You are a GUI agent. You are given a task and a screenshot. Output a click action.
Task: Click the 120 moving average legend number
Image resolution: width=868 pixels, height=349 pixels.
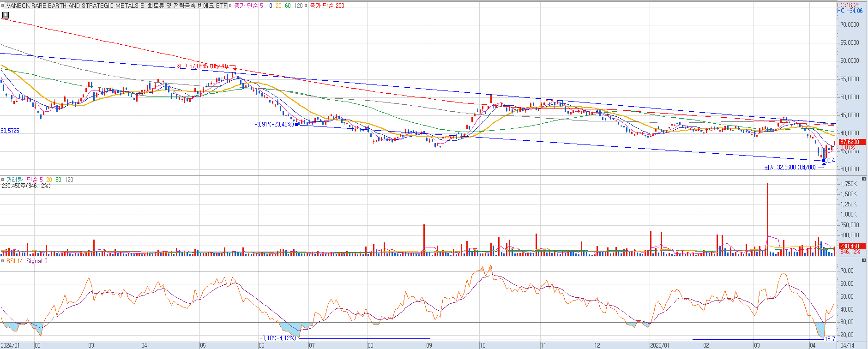pyautogui.click(x=298, y=6)
